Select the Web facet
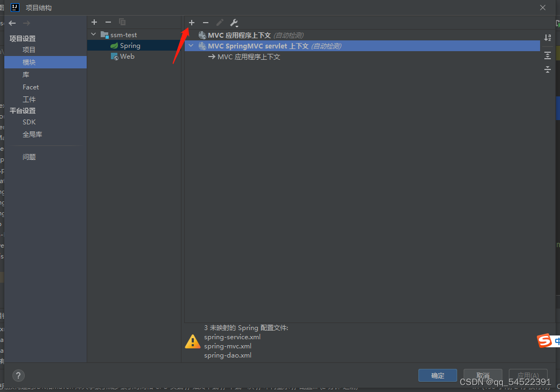This screenshot has width=560, height=392. pos(127,57)
